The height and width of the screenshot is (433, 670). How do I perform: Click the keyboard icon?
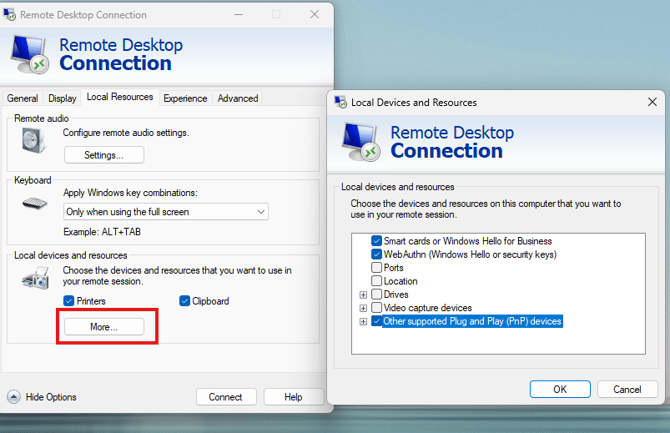click(x=35, y=203)
